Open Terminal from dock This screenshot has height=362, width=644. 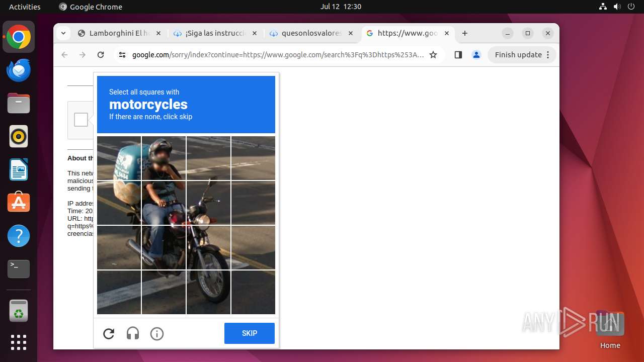(19, 269)
